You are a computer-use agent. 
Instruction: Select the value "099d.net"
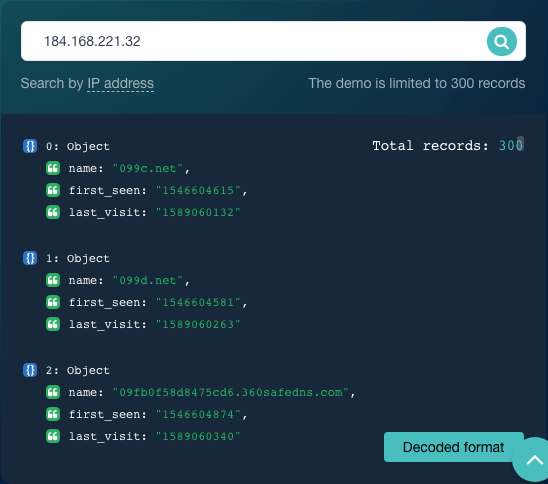click(x=148, y=280)
